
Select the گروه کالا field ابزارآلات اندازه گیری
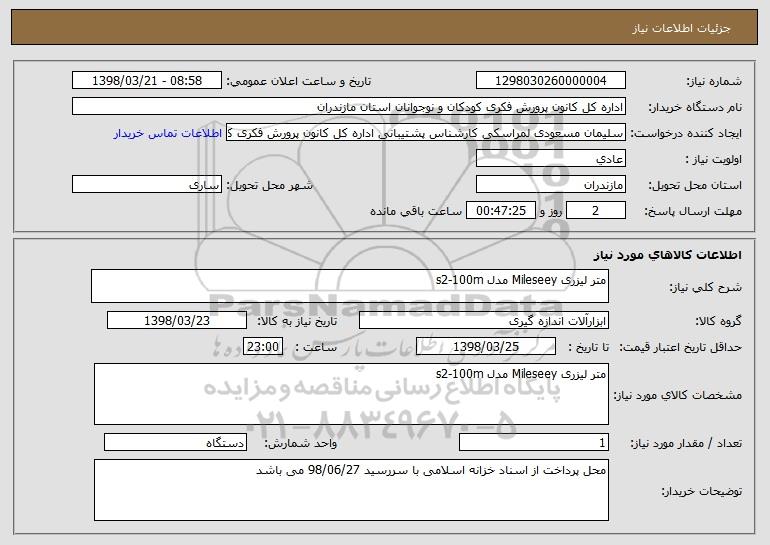coord(484,321)
